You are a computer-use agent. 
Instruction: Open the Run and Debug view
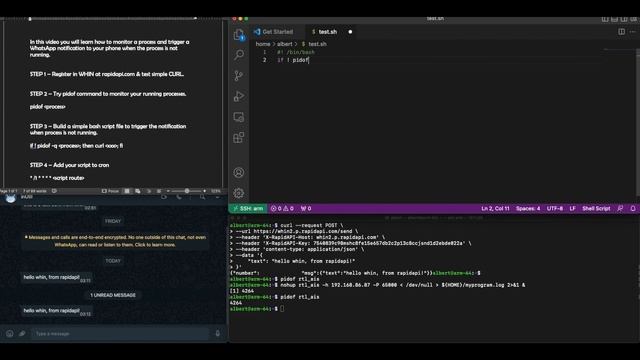[239, 96]
